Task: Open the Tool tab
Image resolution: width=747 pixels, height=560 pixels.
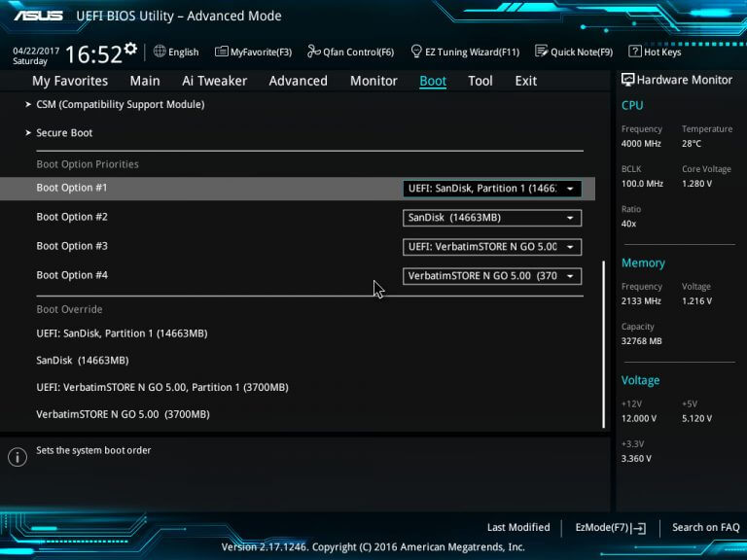Action: click(x=480, y=81)
